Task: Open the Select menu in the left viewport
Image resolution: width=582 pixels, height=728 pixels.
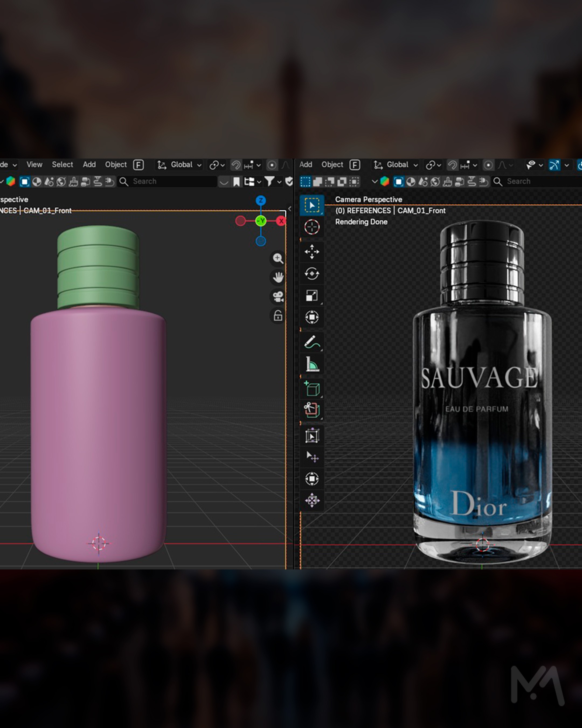Action: point(63,165)
